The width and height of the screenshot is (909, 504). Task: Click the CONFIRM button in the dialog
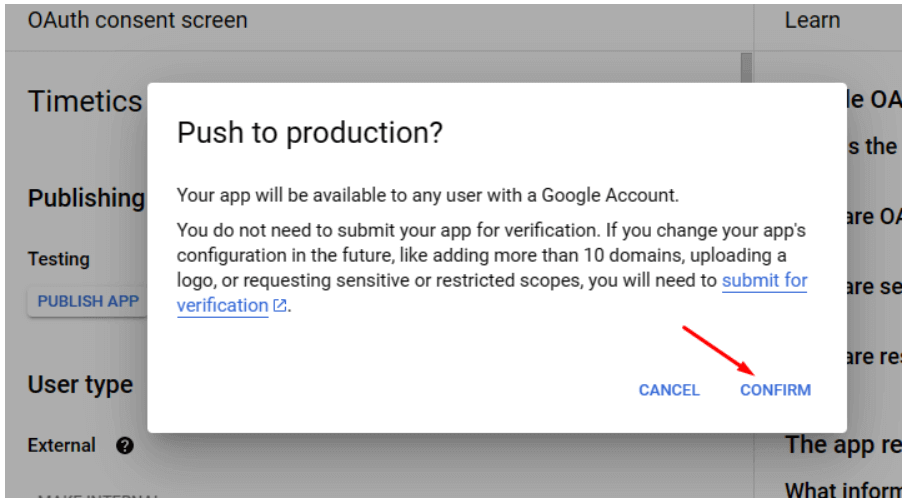point(775,390)
